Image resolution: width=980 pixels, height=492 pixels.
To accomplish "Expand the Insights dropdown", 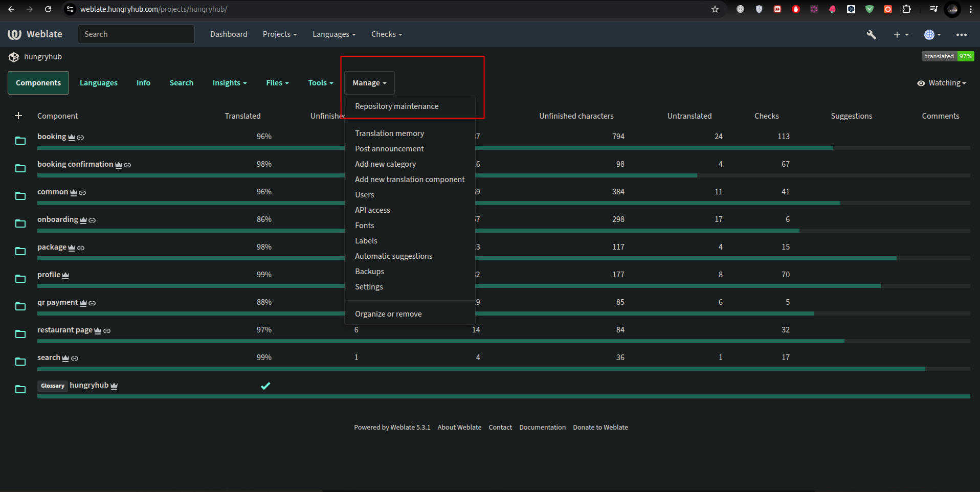I will coord(229,83).
